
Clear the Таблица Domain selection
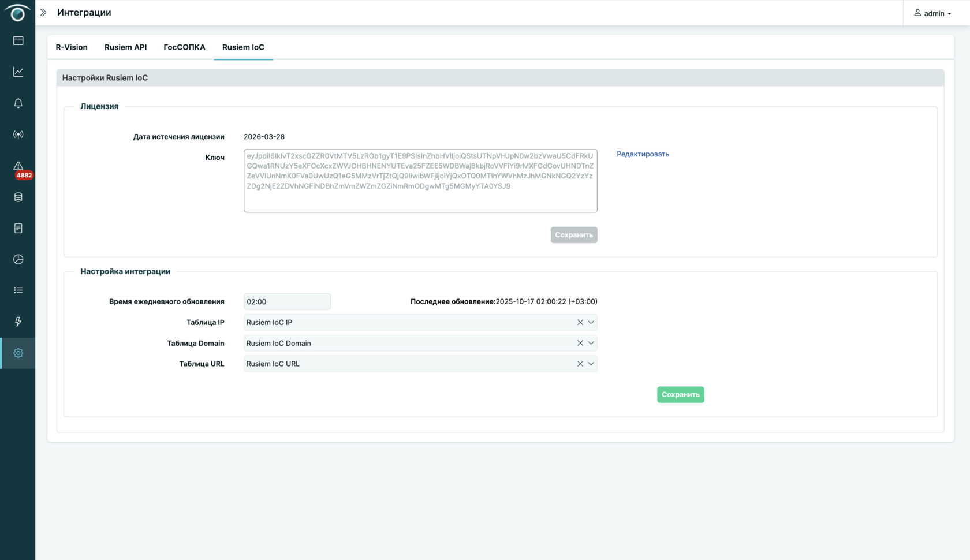coord(580,343)
